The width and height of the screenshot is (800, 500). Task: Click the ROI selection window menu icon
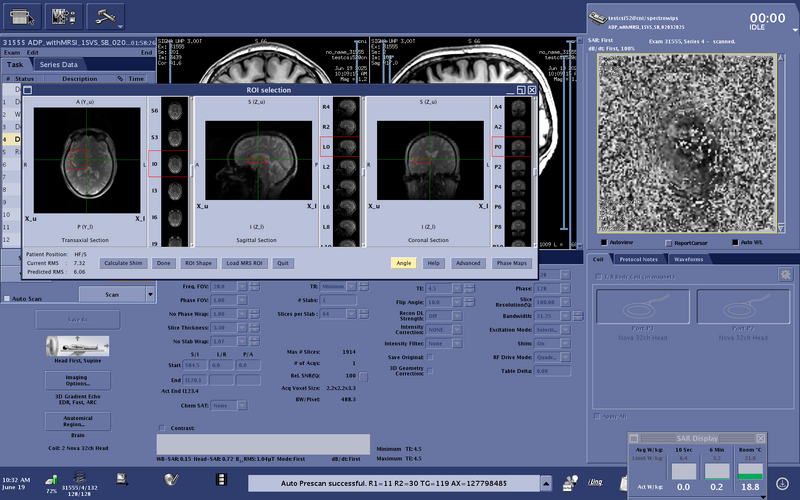coord(28,90)
